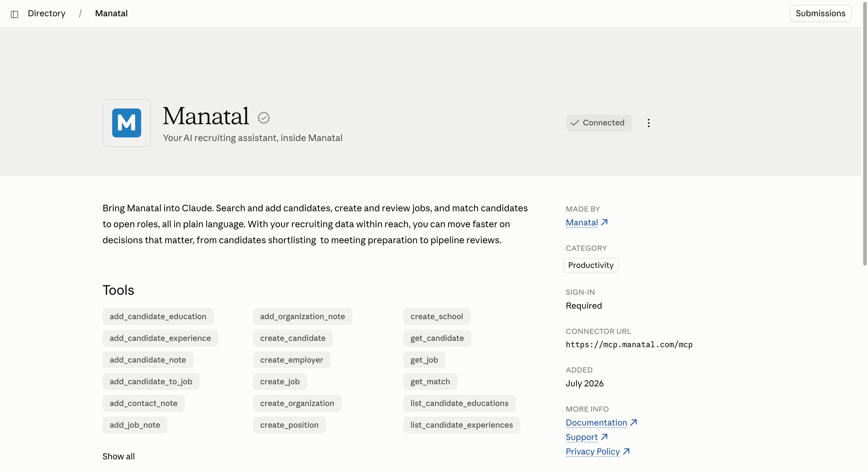Click the verified badge next to Manatal
This screenshot has height=472, width=868.
pos(264,118)
